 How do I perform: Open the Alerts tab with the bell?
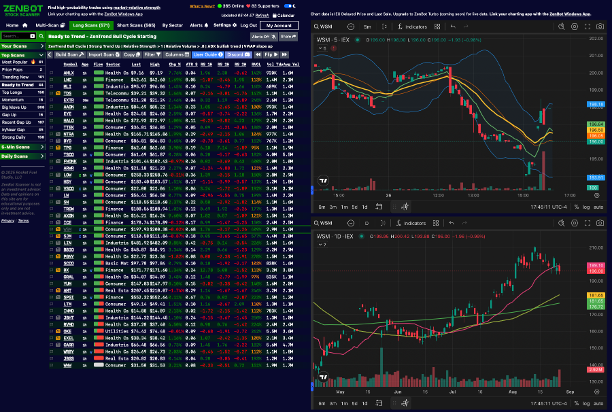click(199, 25)
